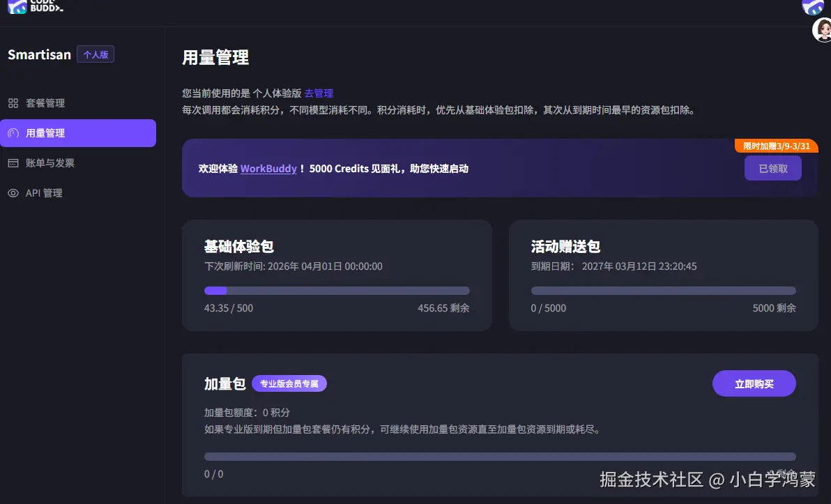Screen dimensions: 831x504
Task: Click the 基础体验包 usage progress bar
Action: click(337, 290)
